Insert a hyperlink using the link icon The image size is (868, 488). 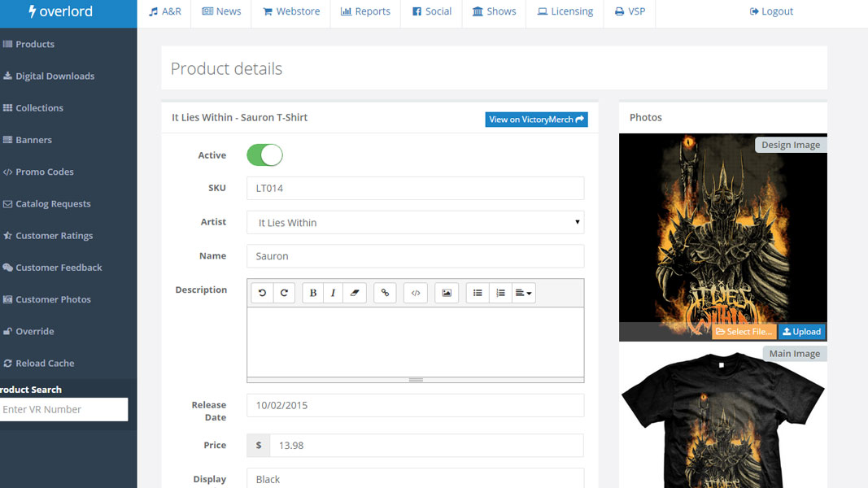pos(385,293)
